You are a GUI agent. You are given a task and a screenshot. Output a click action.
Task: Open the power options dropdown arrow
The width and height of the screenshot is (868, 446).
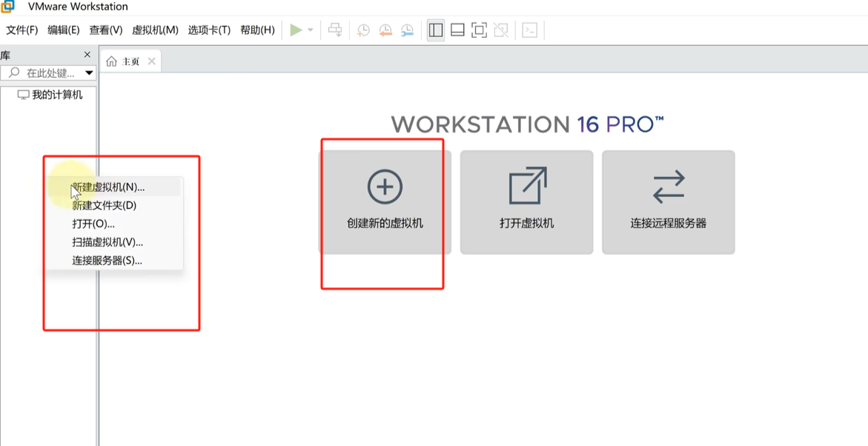click(311, 30)
